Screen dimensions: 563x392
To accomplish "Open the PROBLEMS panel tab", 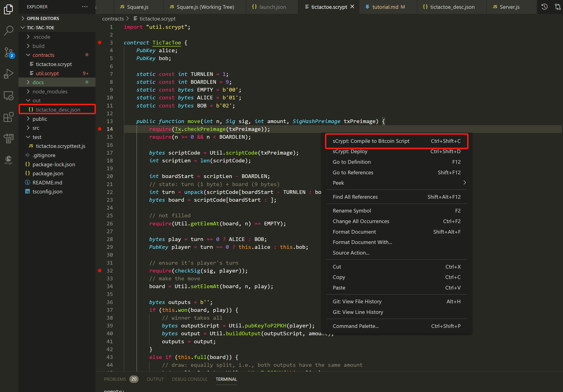I will pyautogui.click(x=115, y=379).
